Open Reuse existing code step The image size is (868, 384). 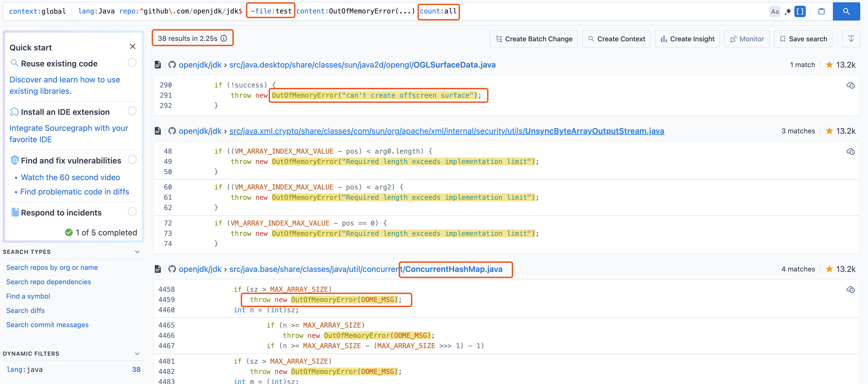pos(59,64)
